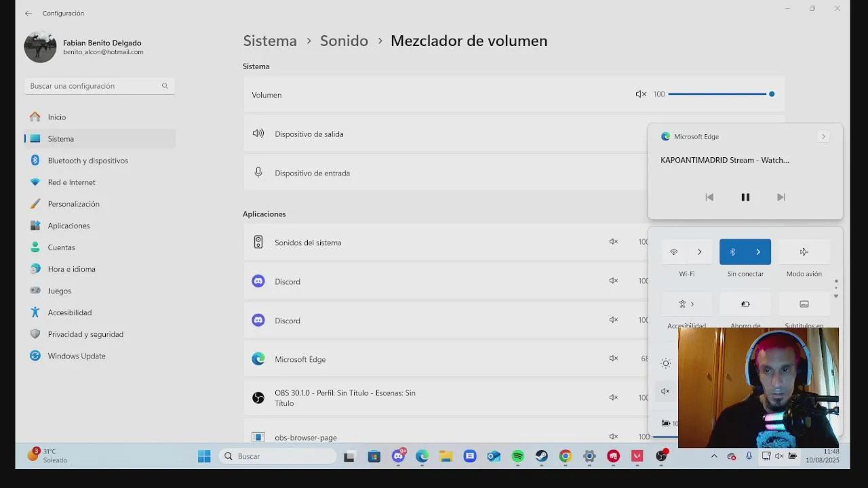Open Microsoft Edge from taskbar
The height and width of the screenshot is (488, 868).
[422, 456]
